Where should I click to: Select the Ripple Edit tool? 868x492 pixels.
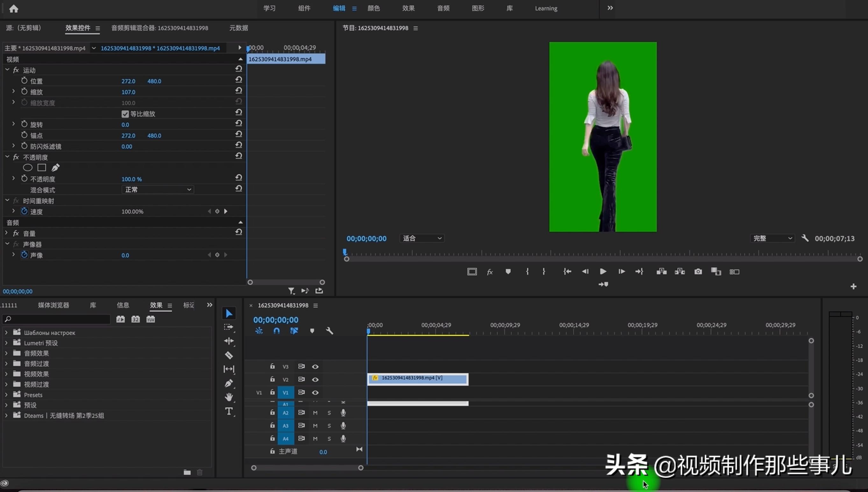[x=229, y=341]
